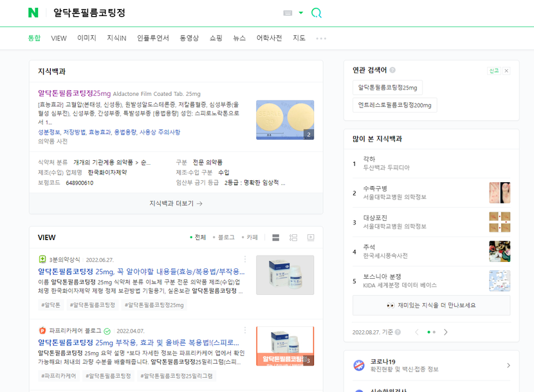Select the 카페 filter in VIEW section
Image resolution: width=534 pixels, height=392 pixels.
[251, 238]
